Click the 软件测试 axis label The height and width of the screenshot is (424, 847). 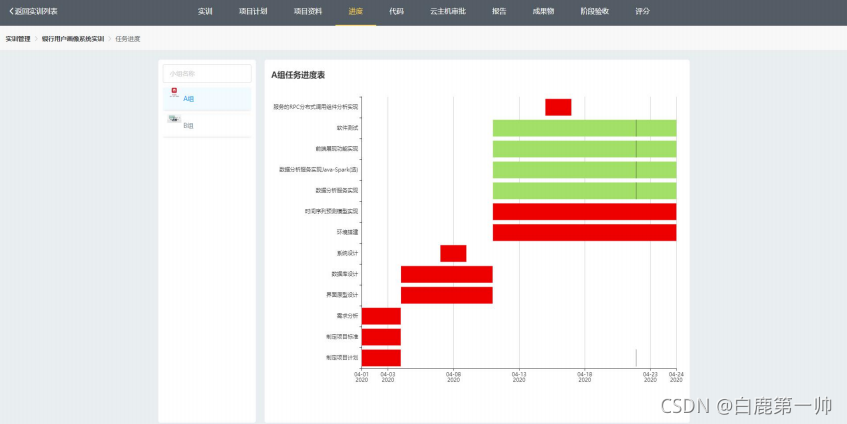(347, 128)
